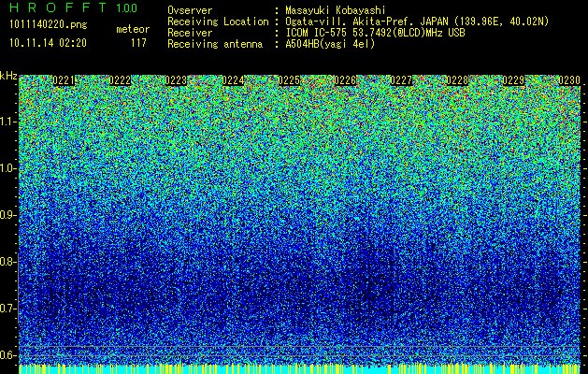
Task: Click the Receiver field label
Action: coord(190,33)
